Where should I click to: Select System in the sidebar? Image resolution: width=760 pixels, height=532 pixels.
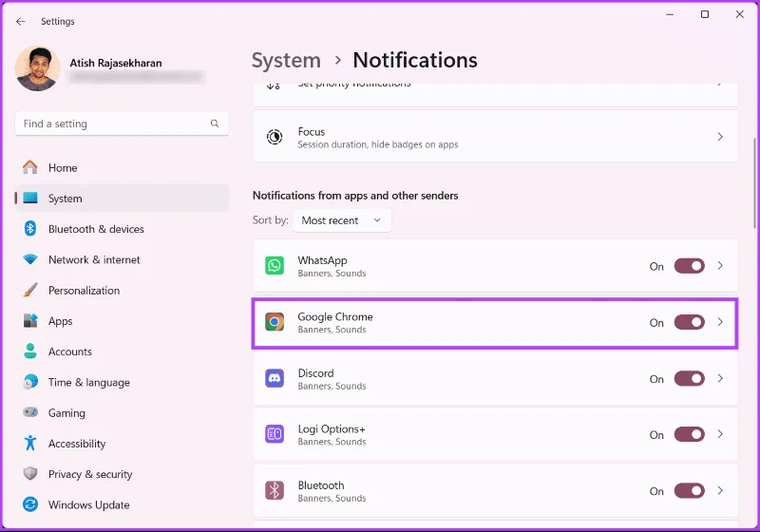pos(122,199)
